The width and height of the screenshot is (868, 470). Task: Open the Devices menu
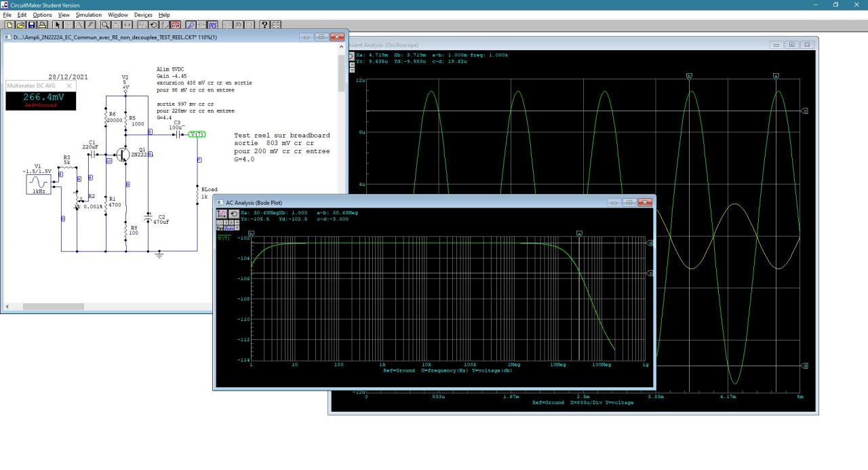coord(143,14)
